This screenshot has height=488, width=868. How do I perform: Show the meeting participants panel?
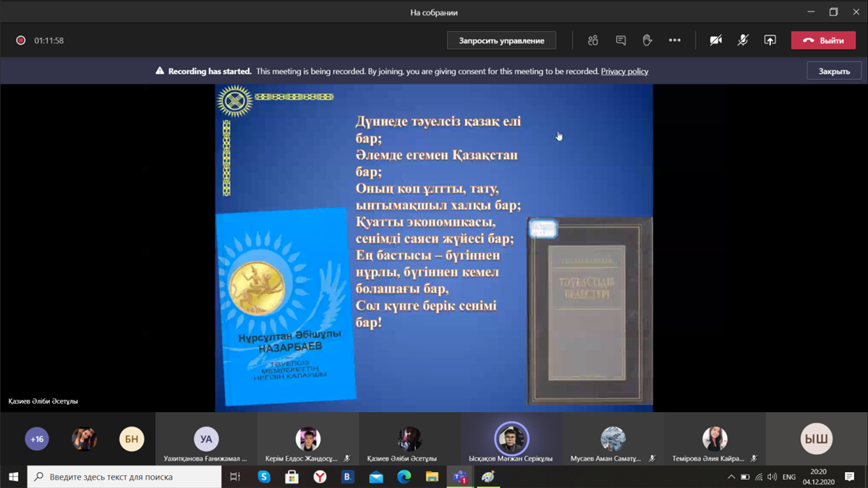[x=593, y=40]
